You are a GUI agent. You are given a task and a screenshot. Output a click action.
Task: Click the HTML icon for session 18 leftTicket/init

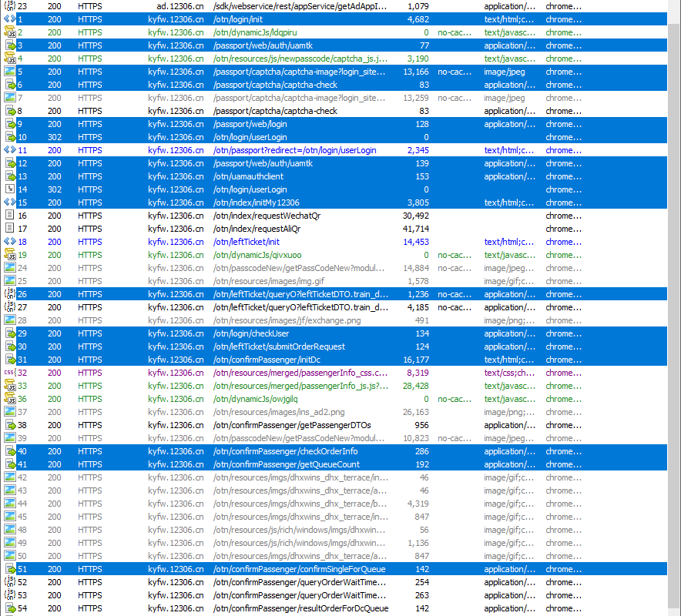point(9,242)
